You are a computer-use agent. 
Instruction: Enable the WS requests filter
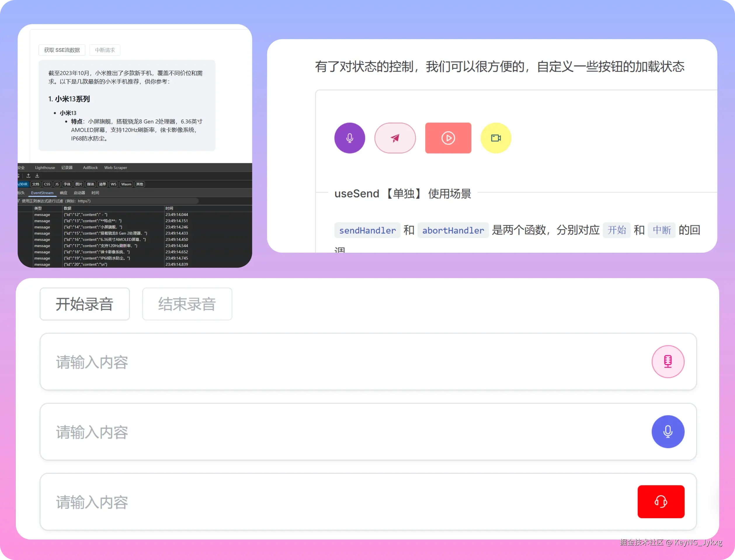pos(113,184)
